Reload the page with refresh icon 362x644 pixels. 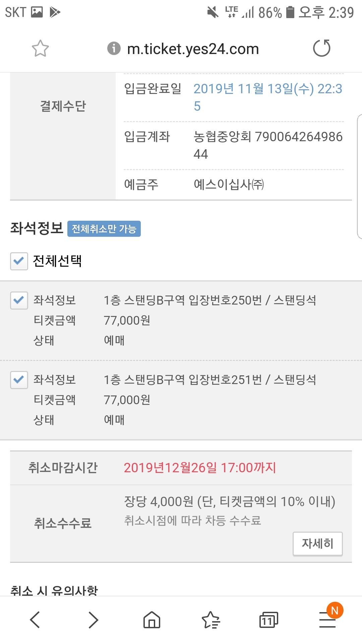tap(321, 48)
